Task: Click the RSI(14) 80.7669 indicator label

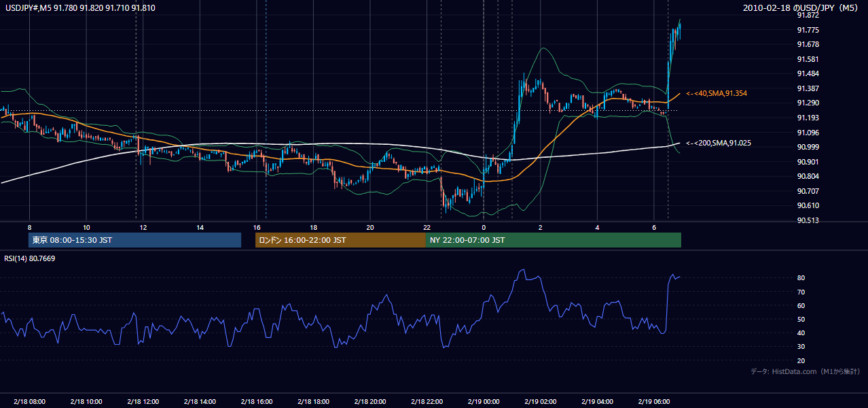Action: tap(30, 258)
